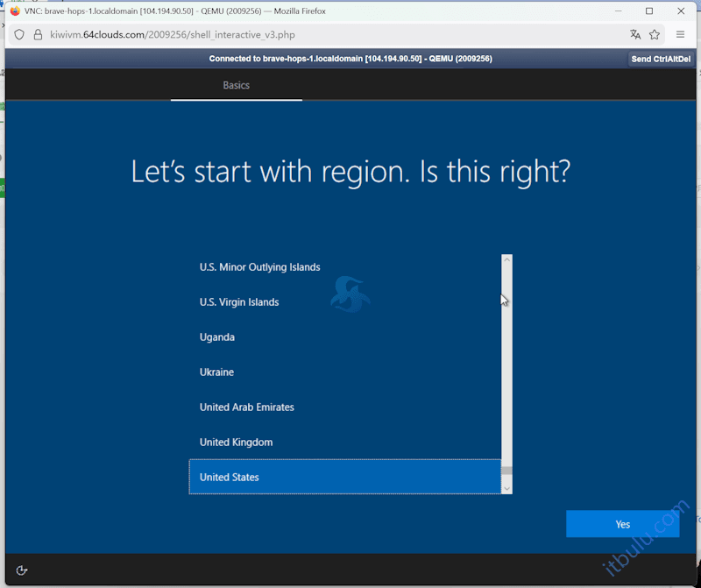Bookmark this page with star icon

click(655, 34)
